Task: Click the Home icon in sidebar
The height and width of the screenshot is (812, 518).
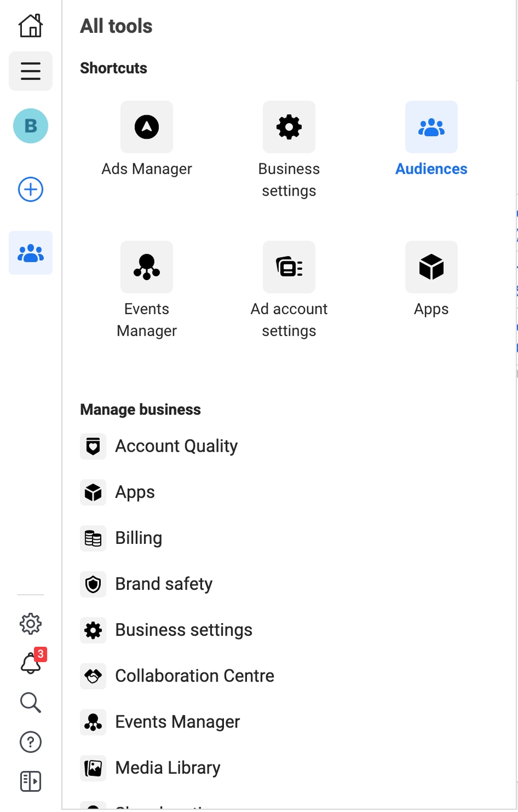Action: pos(31,26)
